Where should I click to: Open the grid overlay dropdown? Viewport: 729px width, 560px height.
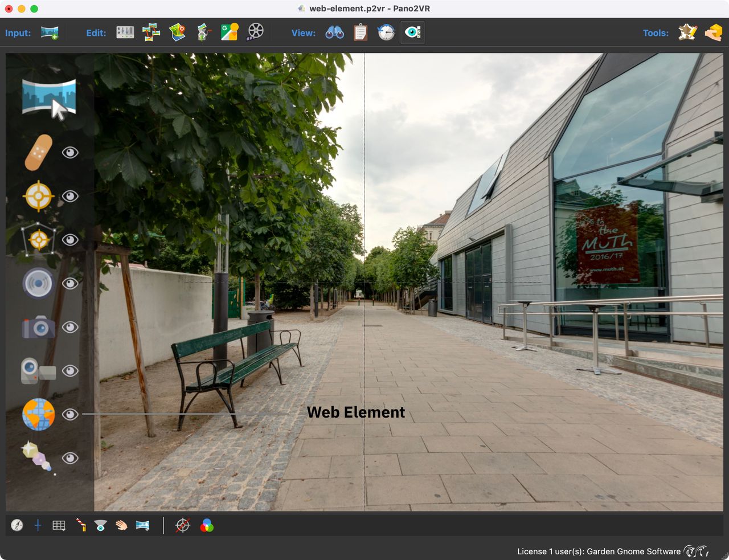pos(59,525)
